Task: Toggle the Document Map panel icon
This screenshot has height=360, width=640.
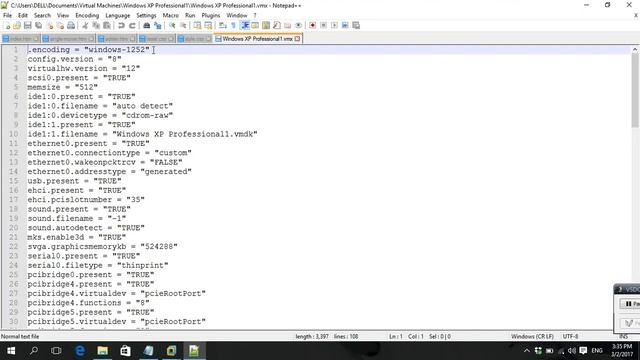Action: pyautogui.click(x=266, y=25)
